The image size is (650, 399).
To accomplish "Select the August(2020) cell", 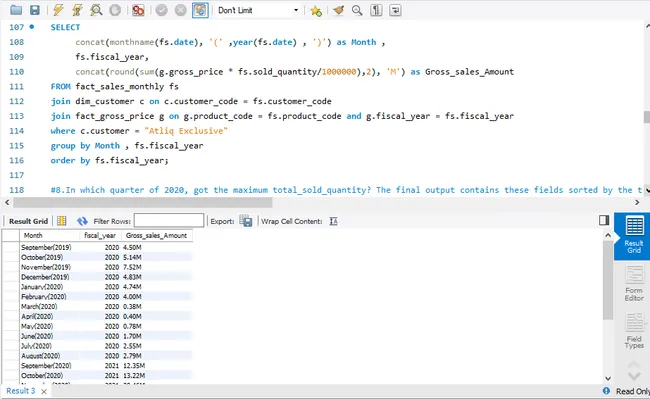I will coord(49,356).
